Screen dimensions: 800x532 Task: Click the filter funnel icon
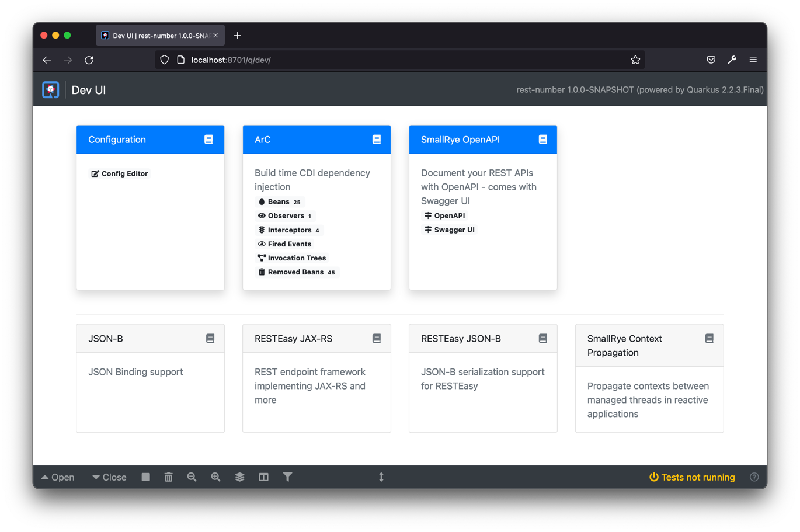pyautogui.click(x=288, y=477)
